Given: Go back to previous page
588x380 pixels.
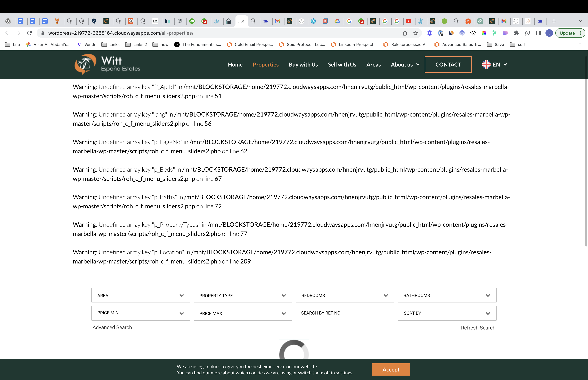Looking at the screenshot, I should (x=7, y=33).
